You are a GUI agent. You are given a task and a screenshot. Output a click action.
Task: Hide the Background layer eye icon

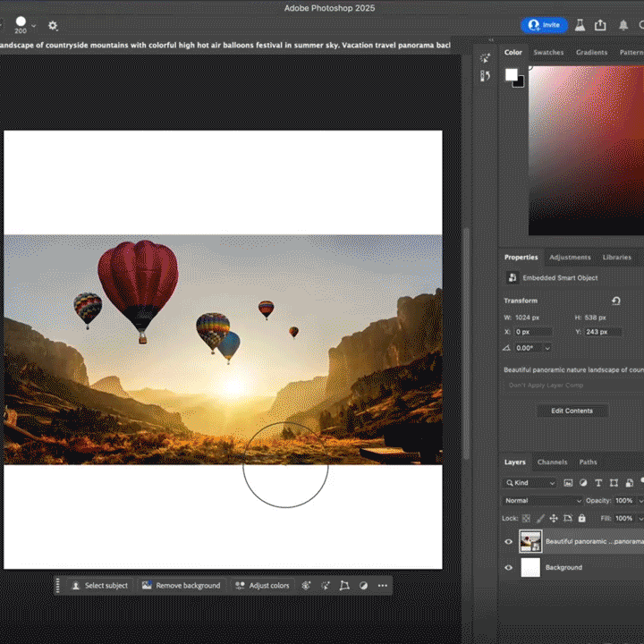[509, 567]
